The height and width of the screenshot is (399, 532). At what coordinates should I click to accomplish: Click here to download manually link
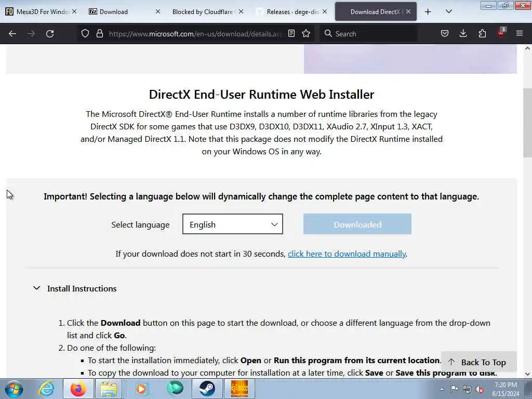[347, 254]
